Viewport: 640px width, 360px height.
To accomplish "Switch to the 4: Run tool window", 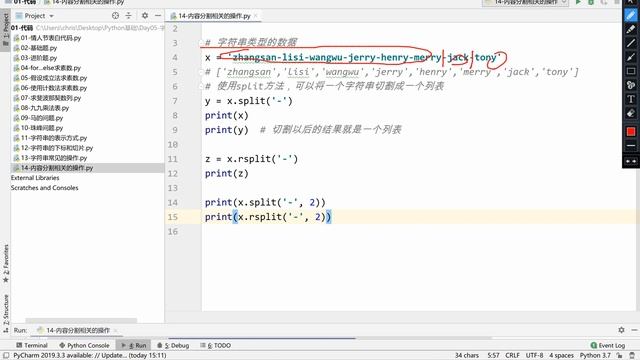I will pyautogui.click(x=133, y=345).
